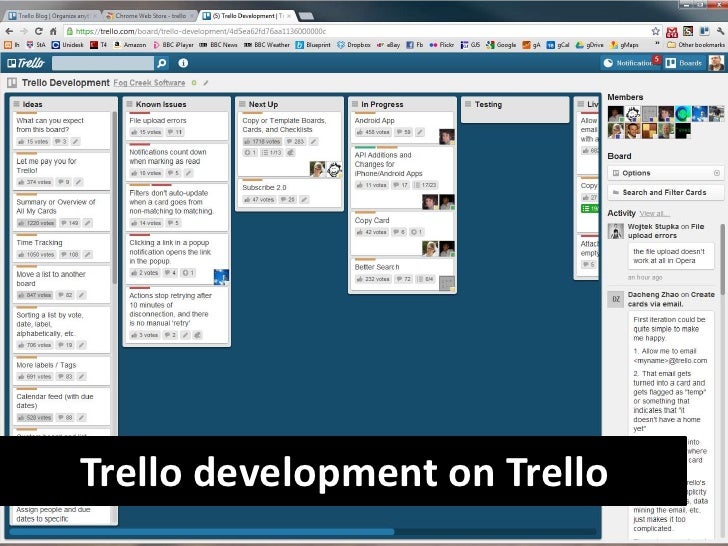Click edit pencil on 'Time Tracking' card
This screenshot has height=546, width=728.
[87, 254]
